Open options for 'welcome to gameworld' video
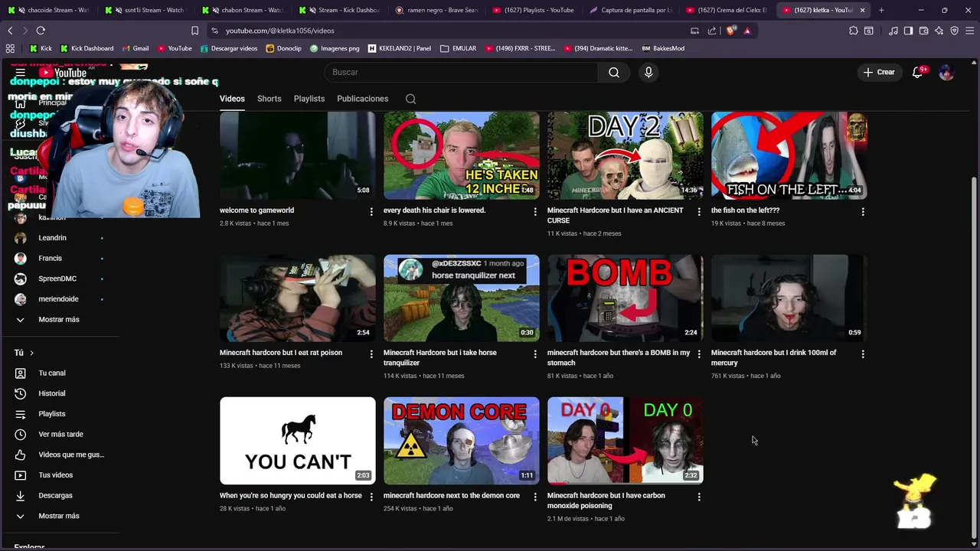980x551 pixels. (371, 212)
